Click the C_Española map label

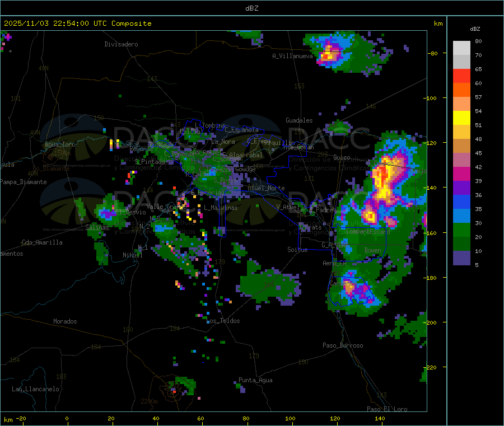click(x=241, y=130)
